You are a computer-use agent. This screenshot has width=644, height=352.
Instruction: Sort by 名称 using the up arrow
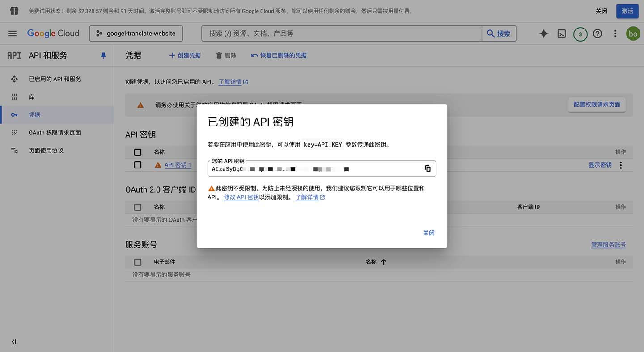(x=384, y=262)
